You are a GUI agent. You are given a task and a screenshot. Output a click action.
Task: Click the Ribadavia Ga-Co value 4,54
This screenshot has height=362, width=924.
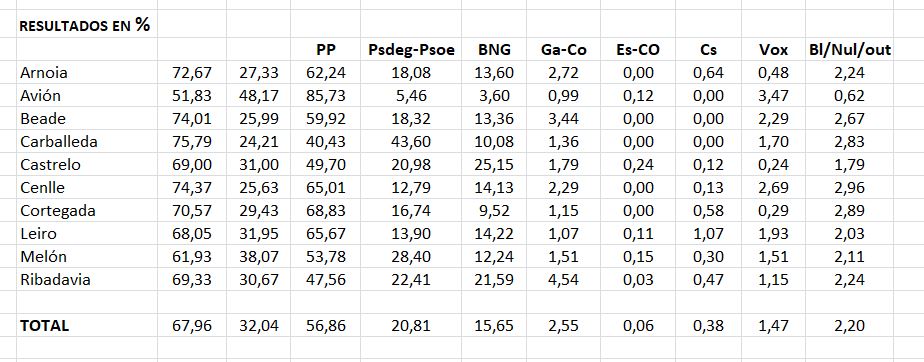(564, 280)
